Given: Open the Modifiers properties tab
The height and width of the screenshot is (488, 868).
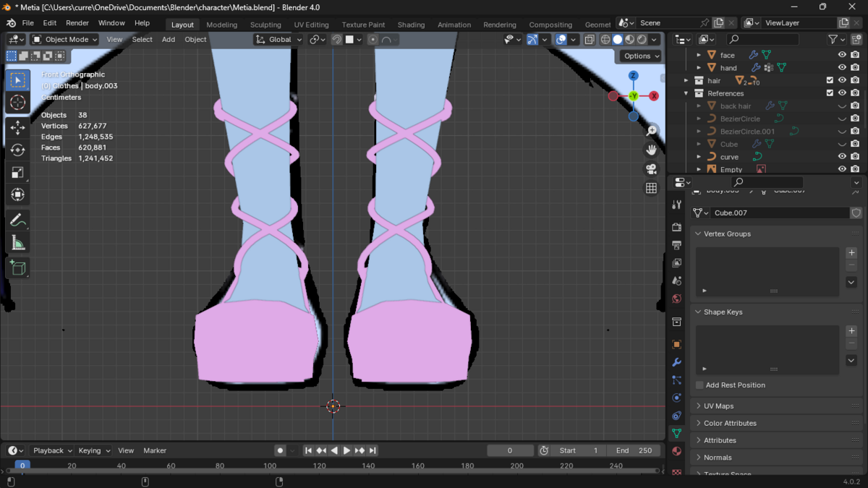Looking at the screenshot, I should click(x=676, y=362).
